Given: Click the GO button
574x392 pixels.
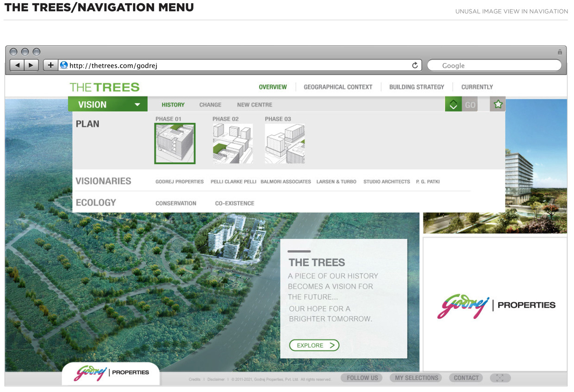Looking at the screenshot, I should pos(470,105).
